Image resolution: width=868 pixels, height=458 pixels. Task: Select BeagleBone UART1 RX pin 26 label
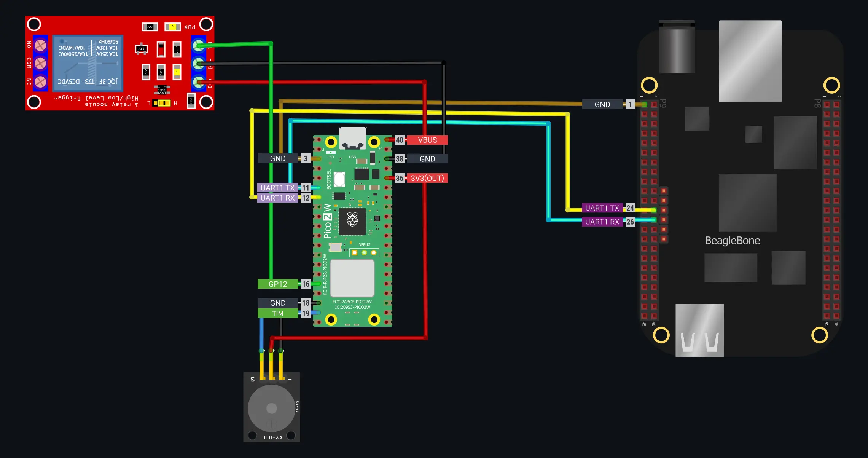point(602,222)
